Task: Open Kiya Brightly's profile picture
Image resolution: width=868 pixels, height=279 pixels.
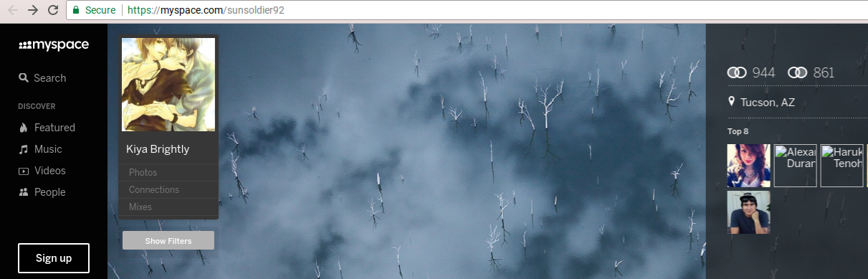Action: point(168,85)
